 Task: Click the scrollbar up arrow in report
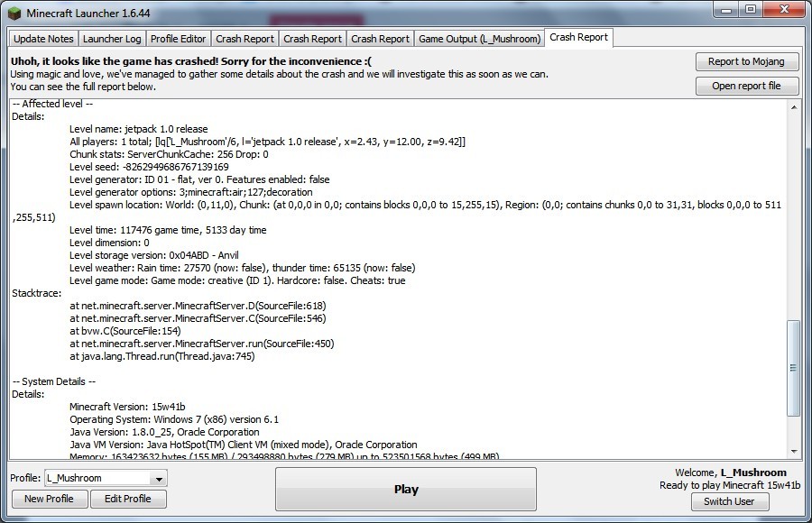tap(794, 107)
